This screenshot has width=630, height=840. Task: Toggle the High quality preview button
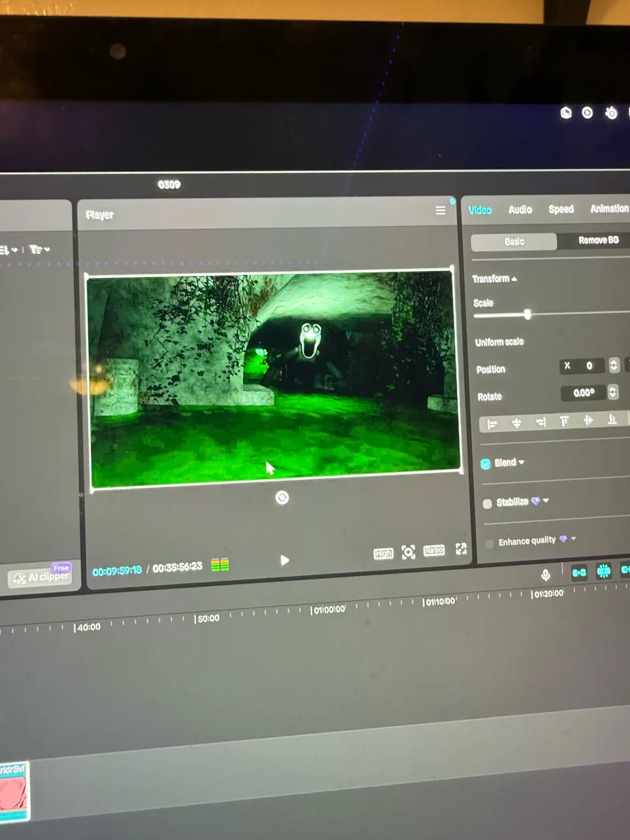[x=384, y=554]
